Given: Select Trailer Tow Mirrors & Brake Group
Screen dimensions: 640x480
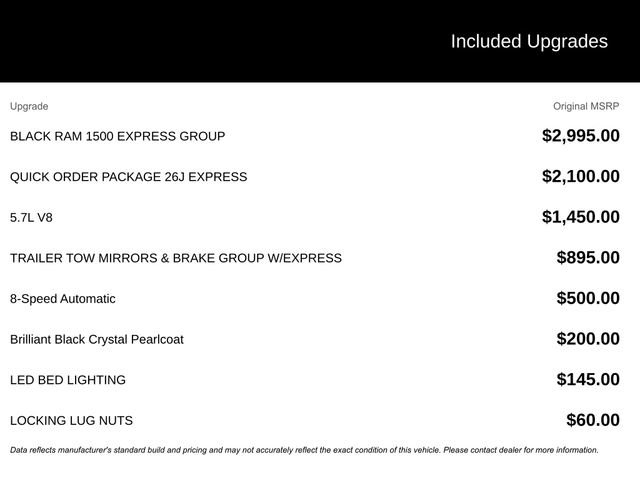Looking at the screenshot, I should pyautogui.click(x=175, y=258).
